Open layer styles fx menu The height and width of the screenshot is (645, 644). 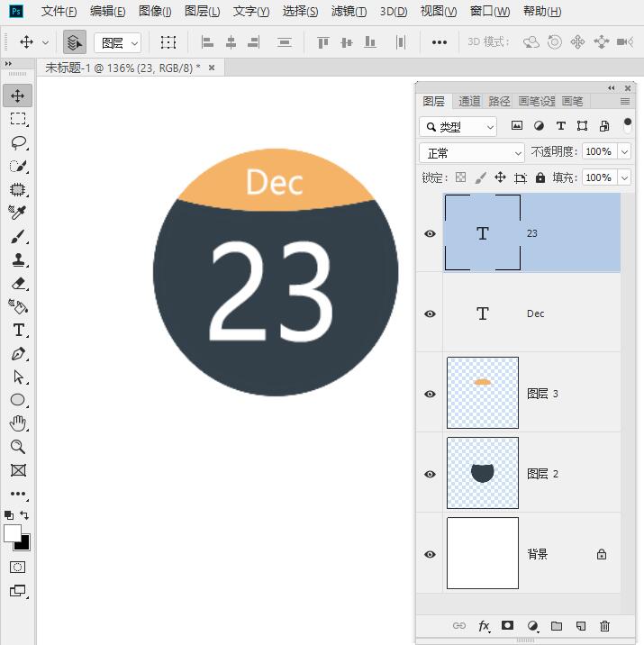tap(484, 626)
